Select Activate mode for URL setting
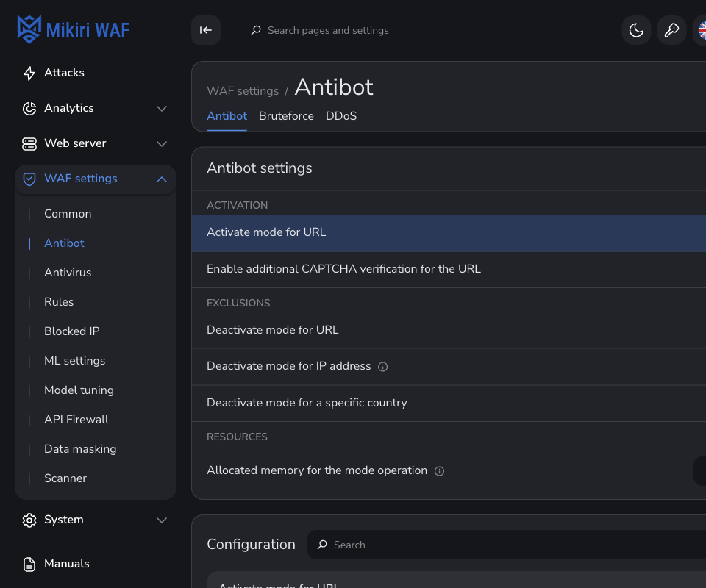706x588 pixels. [449, 232]
